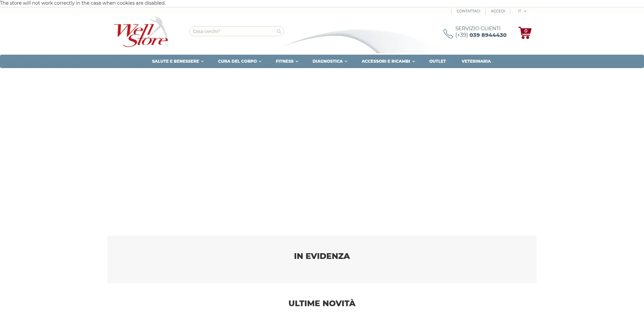
Task: Click the cart item count badge
Action: (526, 31)
